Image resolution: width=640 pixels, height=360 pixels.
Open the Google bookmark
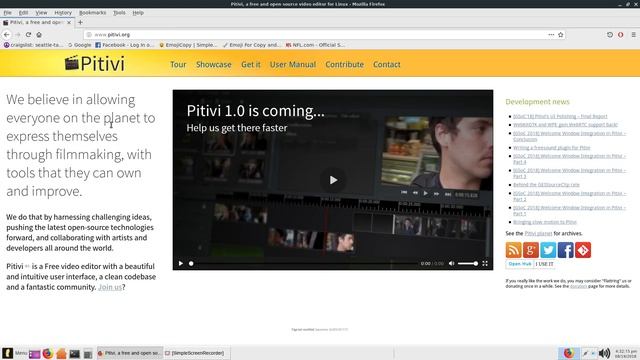tap(80, 45)
